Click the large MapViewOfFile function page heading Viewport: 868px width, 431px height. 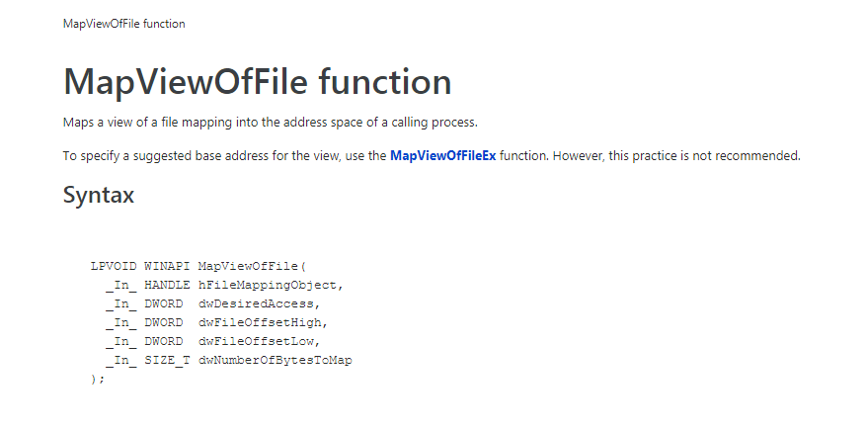click(x=258, y=82)
